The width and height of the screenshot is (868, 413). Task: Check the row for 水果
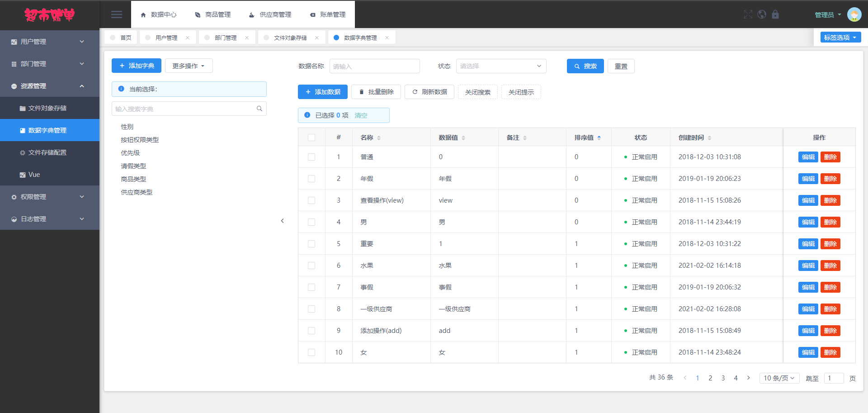click(x=311, y=266)
